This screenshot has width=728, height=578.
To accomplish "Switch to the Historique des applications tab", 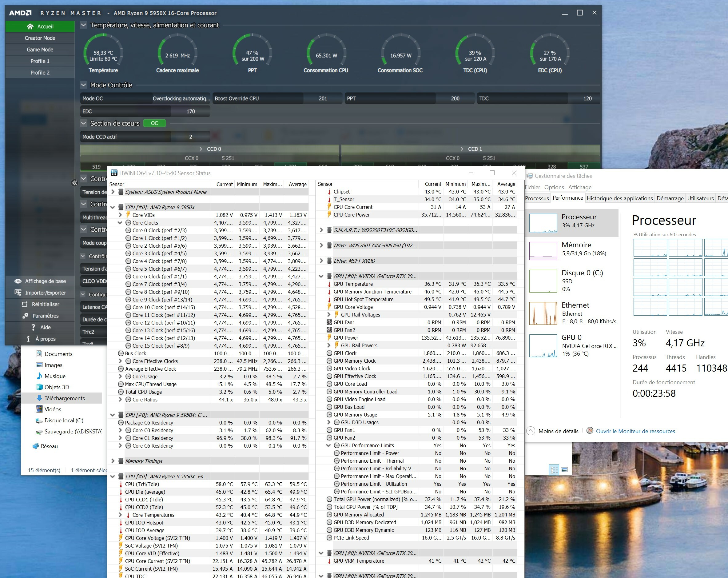I will pos(620,198).
